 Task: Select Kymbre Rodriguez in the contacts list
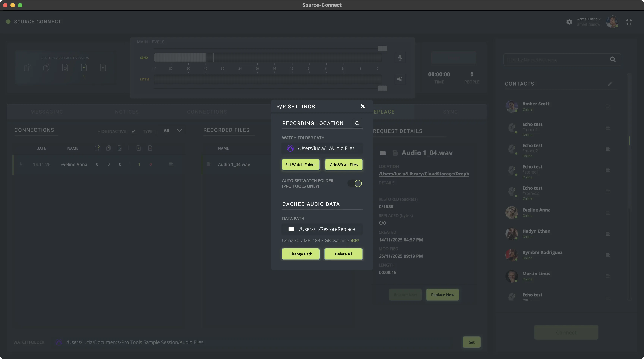pyautogui.click(x=542, y=252)
